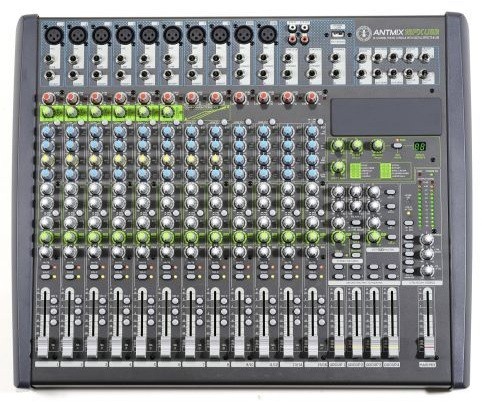The height and width of the screenshot is (403, 482).
Task: Click the lower green FX knob beside preset lists
Action: point(339,167)
